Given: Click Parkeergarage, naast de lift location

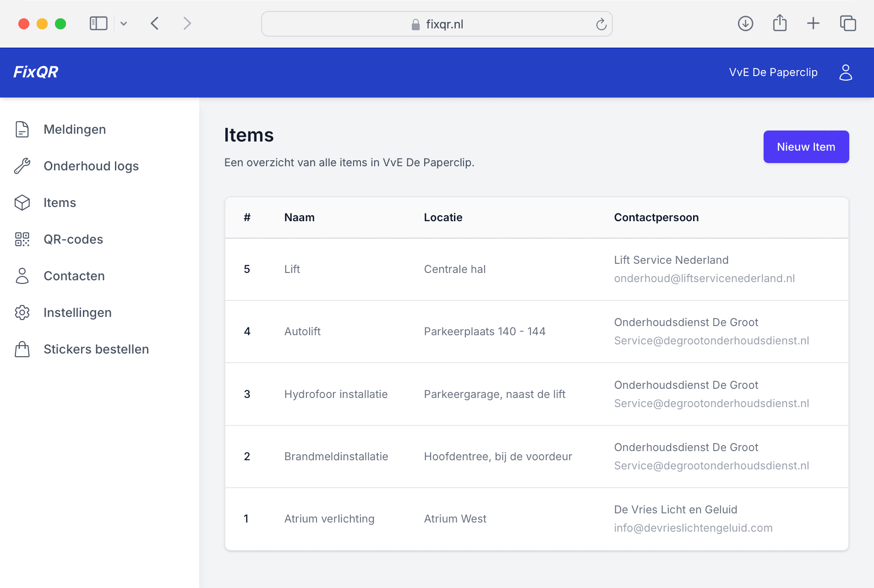Looking at the screenshot, I should pos(495,394).
